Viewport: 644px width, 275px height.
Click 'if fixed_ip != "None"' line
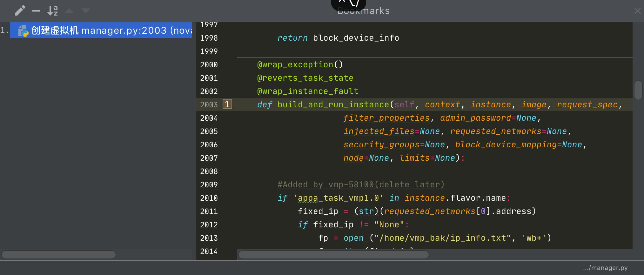pyautogui.click(x=353, y=225)
